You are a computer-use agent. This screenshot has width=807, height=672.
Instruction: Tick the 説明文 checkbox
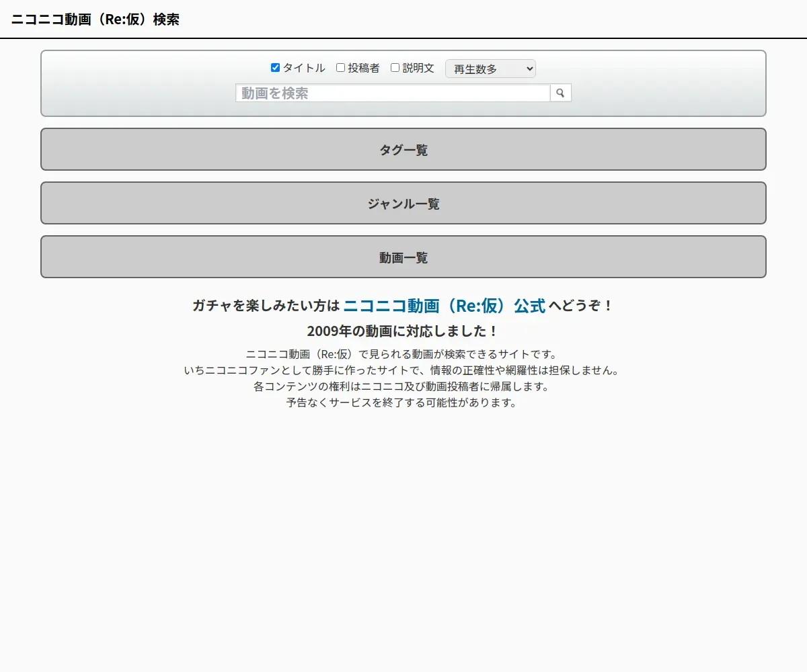[x=395, y=68]
